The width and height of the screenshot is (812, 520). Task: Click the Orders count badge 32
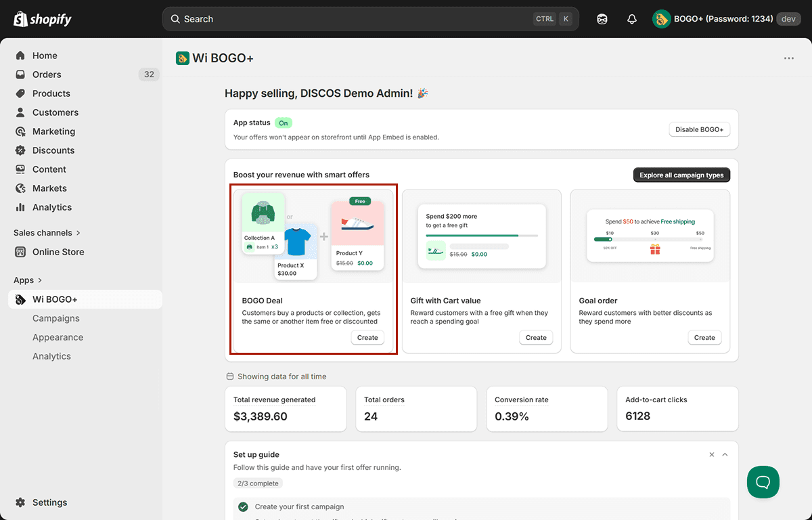pos(149,74)
